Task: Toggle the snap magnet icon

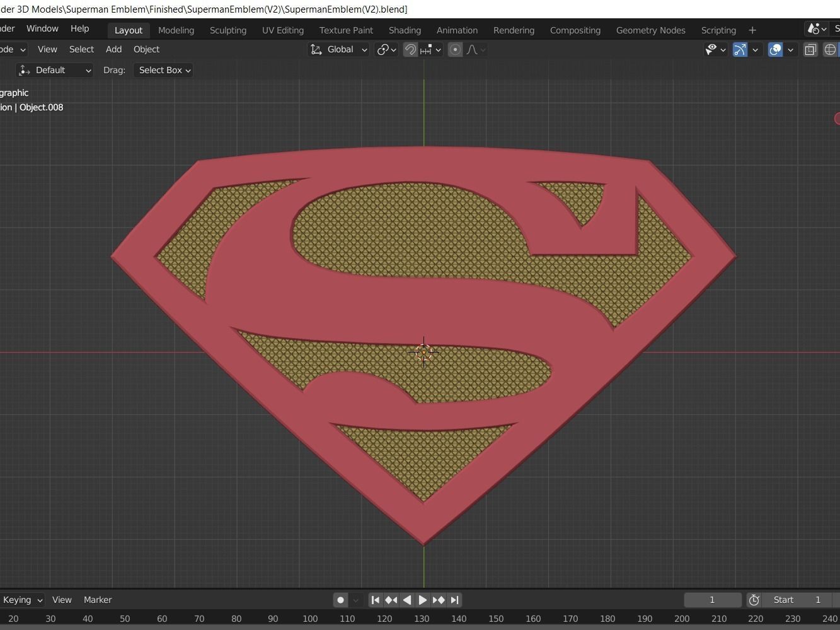Action: point(410,49)
